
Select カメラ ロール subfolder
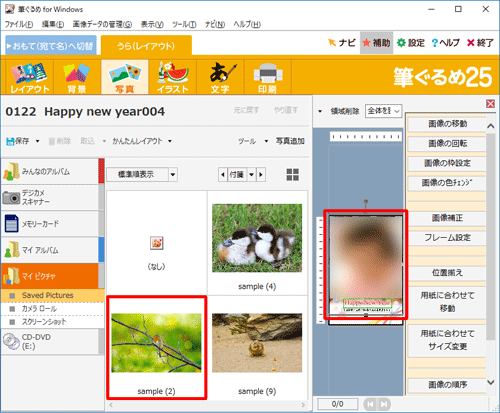coord(53,309)
